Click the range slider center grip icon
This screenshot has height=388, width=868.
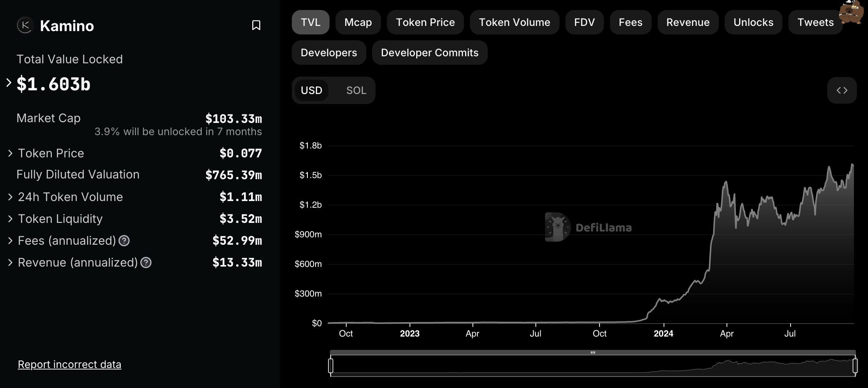pos(593,352)
